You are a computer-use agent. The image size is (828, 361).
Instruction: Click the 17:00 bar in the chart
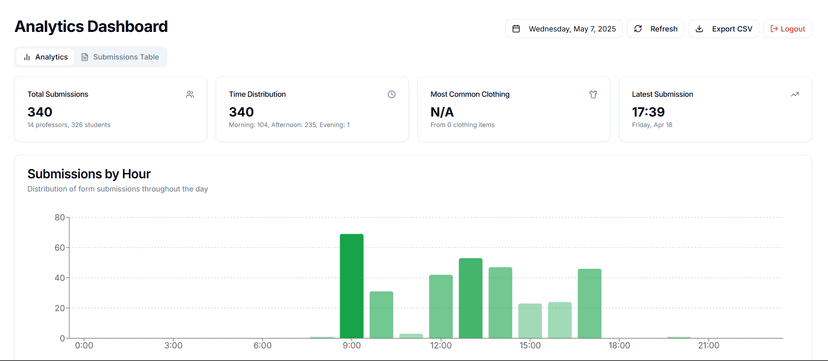590,303
